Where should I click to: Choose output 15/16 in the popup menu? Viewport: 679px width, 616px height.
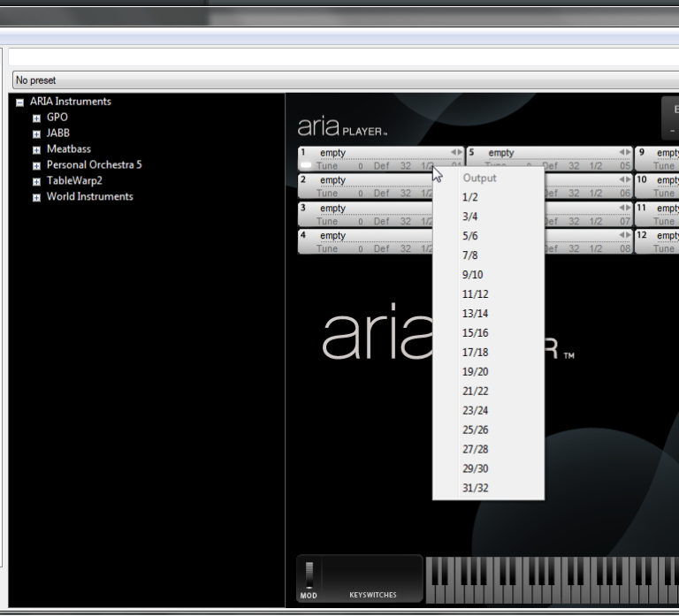(475, 333)
